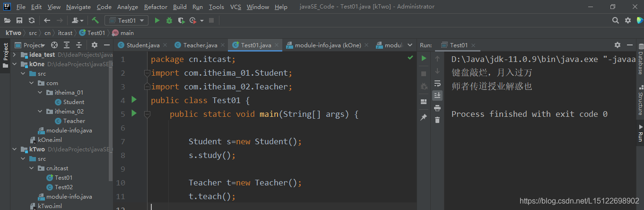Click the locate file crosshair in Project panel

pyautogui.click(x=54, y=45)
